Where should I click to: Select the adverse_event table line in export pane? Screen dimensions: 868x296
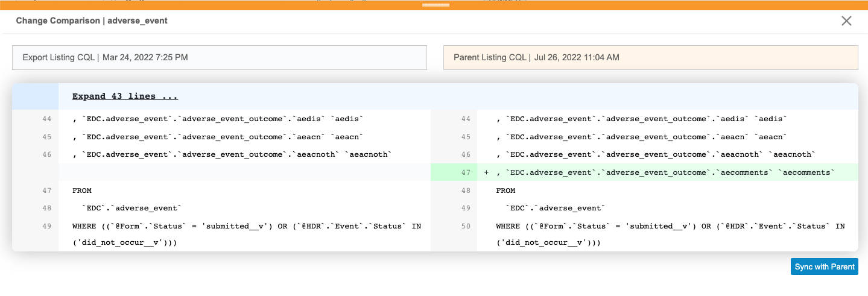pos(131,209)
